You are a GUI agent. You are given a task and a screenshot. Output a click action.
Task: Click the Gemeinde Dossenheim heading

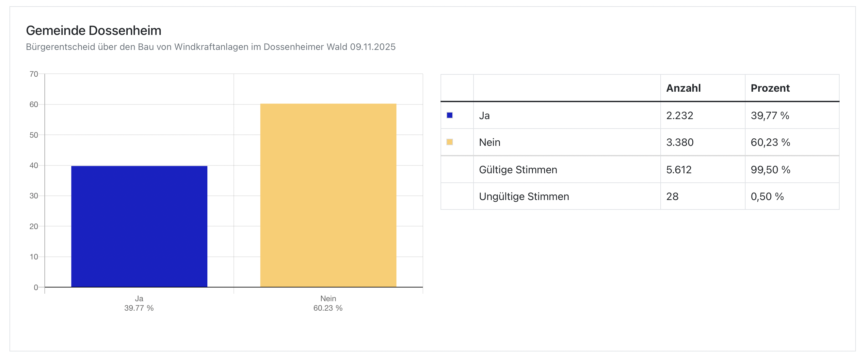(x=94, y=31)
